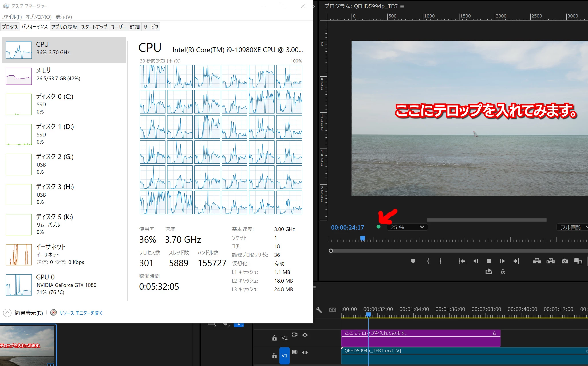The image size is (588, 366).
Task: Click リソース モニターを開く link
Action: tap(81, 313)
